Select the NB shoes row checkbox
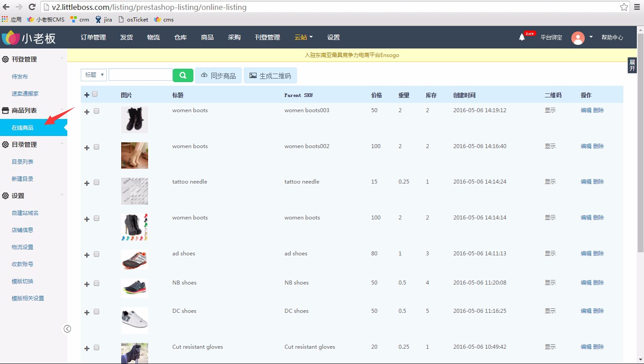The image size is (644, 364). pyautogui.click(x=96, y=284)
